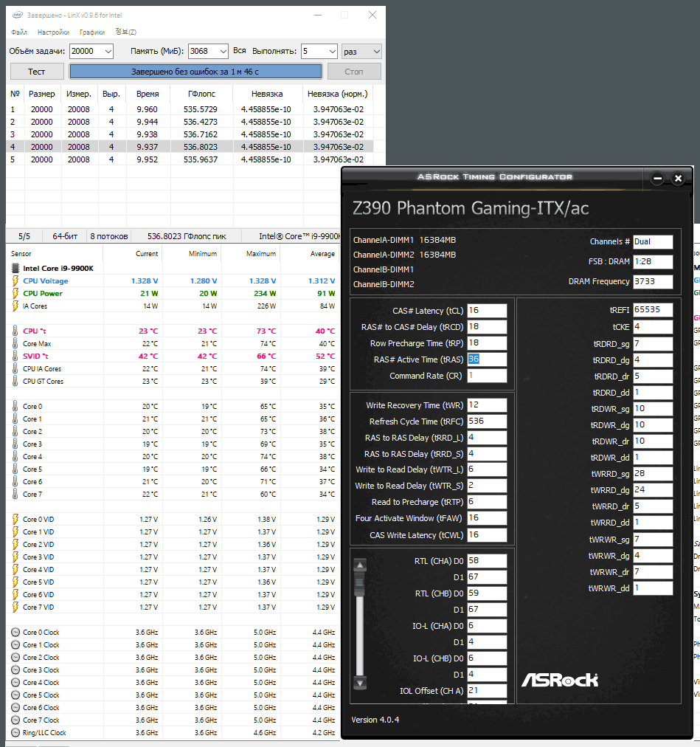This screenshot has width=700, height=747.
Task: Click the Core 0 VID lightning icon
Action: pos(15,519)
